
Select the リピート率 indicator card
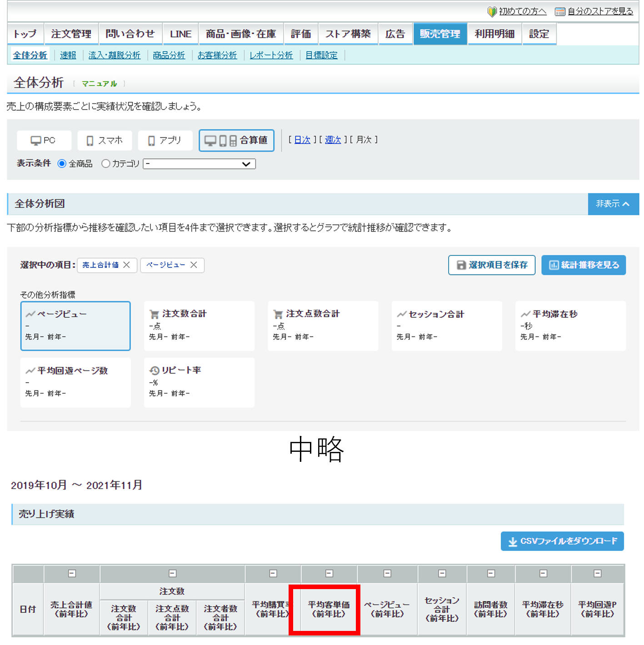[199, 382]
